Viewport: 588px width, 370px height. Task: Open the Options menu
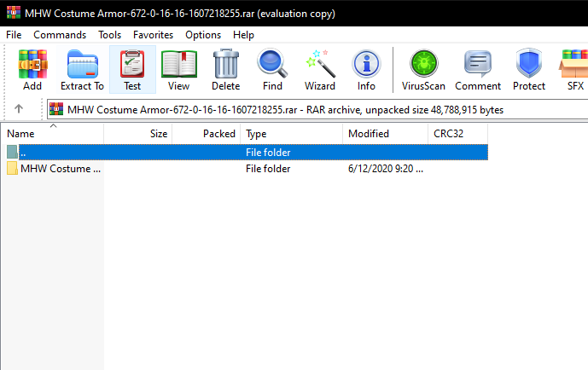pos(203,35)
